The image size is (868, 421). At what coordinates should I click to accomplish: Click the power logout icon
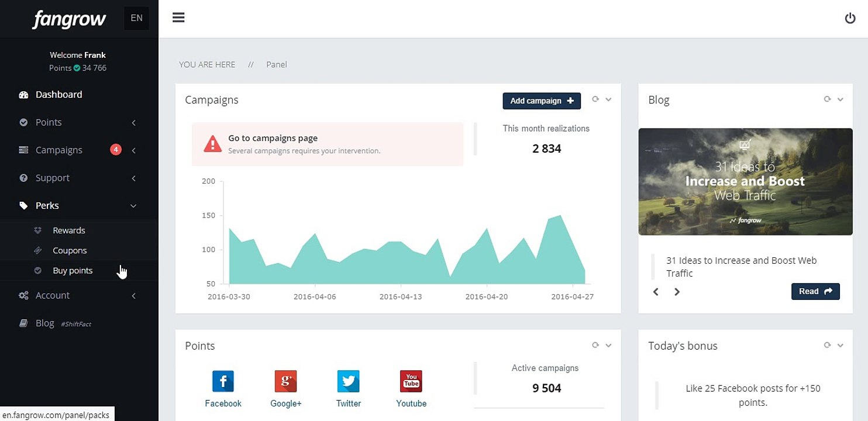click(x=850, y=18)
